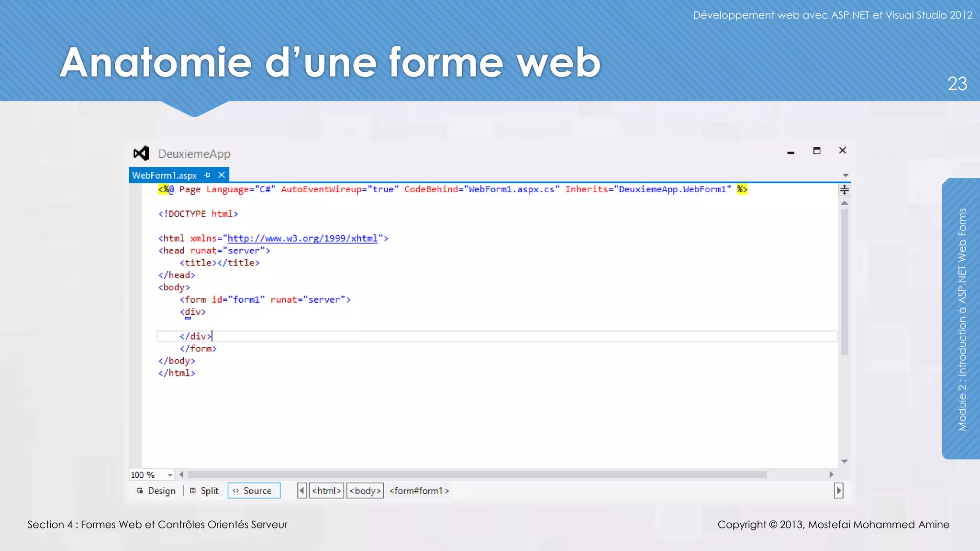Image resolution: width=980 pixels, height=551 pixels.
Task: Open the w3.org xhtml namespace link
Action: coord(302,238)
